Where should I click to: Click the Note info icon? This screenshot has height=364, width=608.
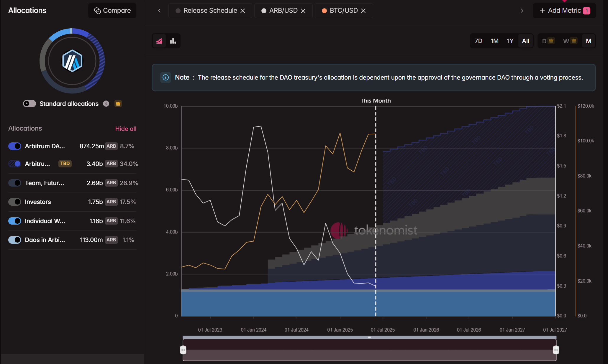coord(166,78)
